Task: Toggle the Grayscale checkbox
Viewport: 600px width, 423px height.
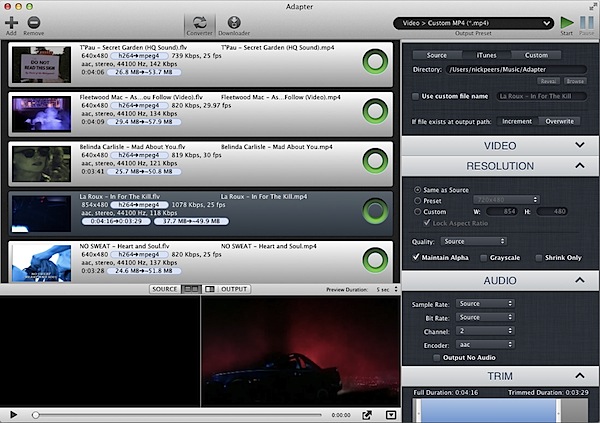Action: click(x=485, y=257)
